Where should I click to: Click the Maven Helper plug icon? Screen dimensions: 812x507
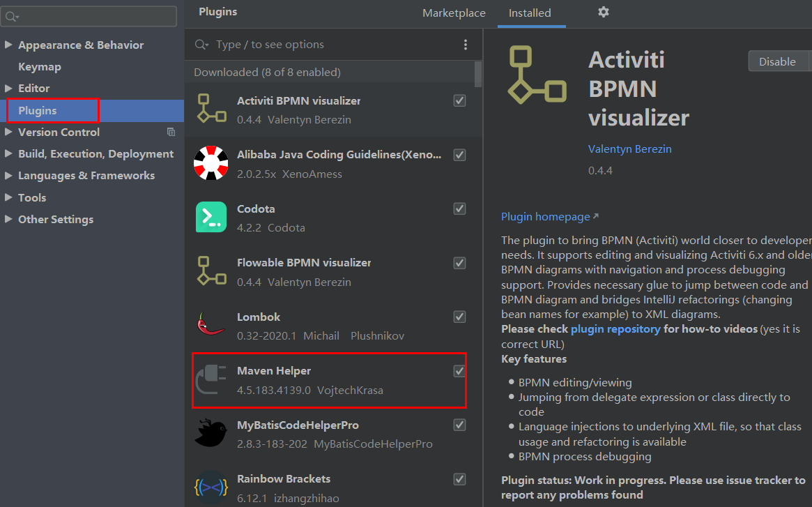pyautogui.click(x=211, y=379)
